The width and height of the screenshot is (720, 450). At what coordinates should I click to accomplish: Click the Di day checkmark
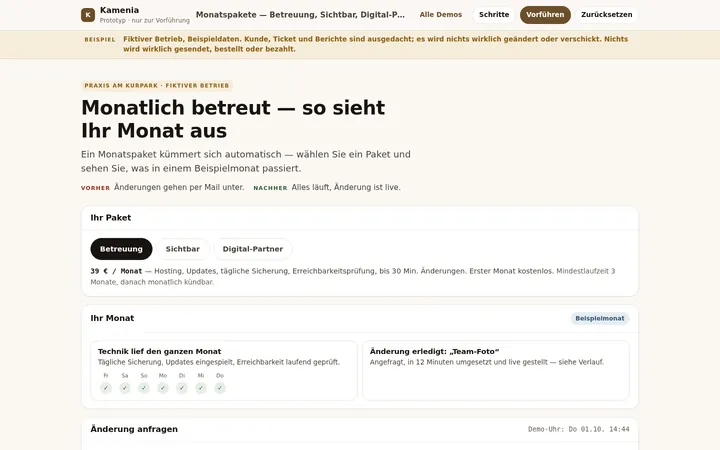coord(182,388)
